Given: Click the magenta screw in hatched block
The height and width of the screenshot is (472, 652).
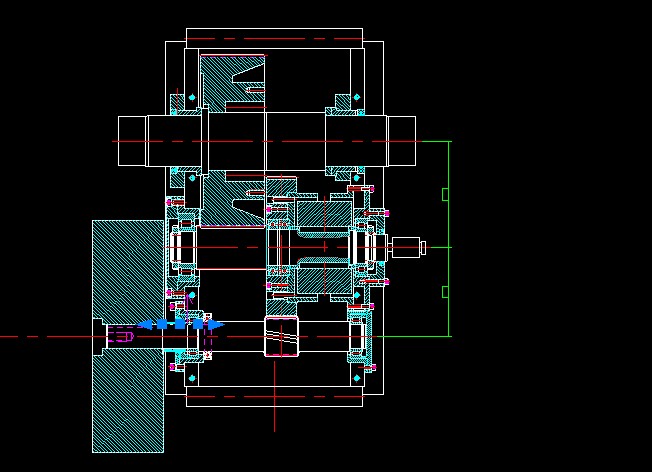Looking at the screenshot, I should coord(121,337).
